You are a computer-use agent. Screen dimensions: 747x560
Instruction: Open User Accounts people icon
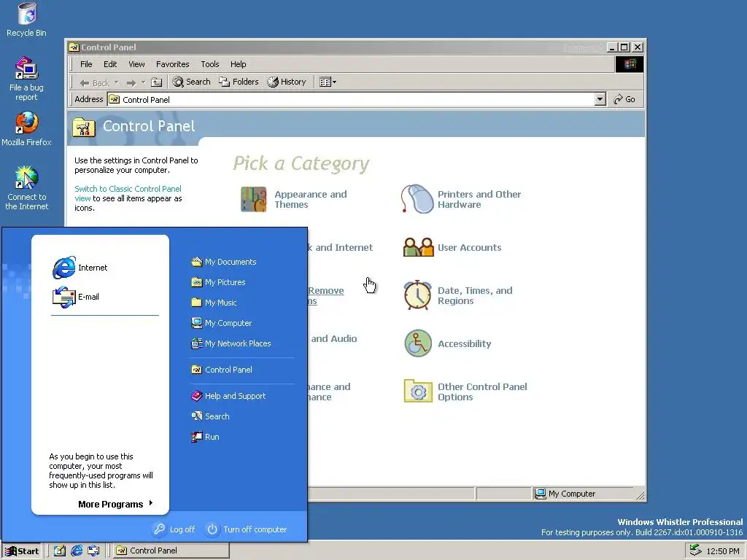tap(418, 247)
